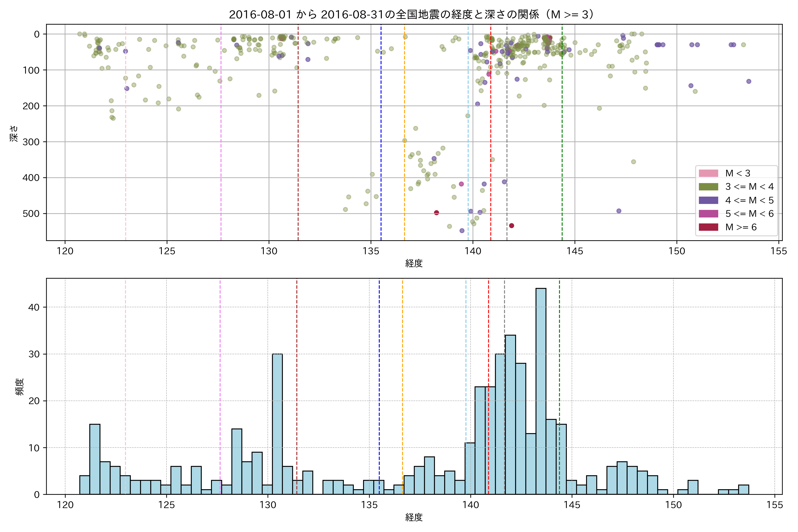Viewport: 798px width, 532px height.
Task: Click the 500 depth tick label
Action: (x=31, y=213)
